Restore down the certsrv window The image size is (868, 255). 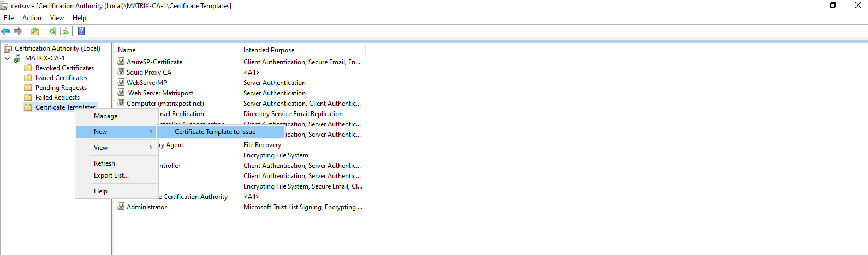pos(833,5)
